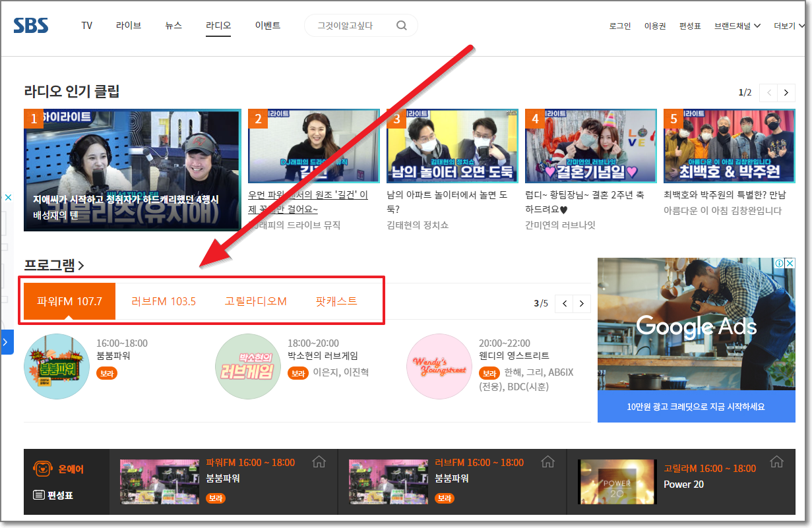Screen dimensions: 812x528
Task: Open the SBS logo home link
Action: pos(31,26)
